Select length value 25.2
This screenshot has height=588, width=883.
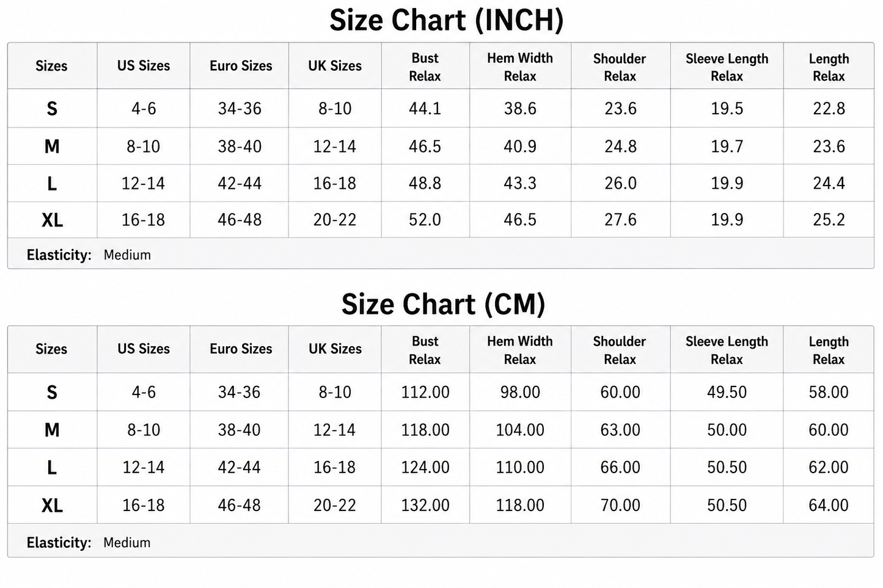coord(829,220)
